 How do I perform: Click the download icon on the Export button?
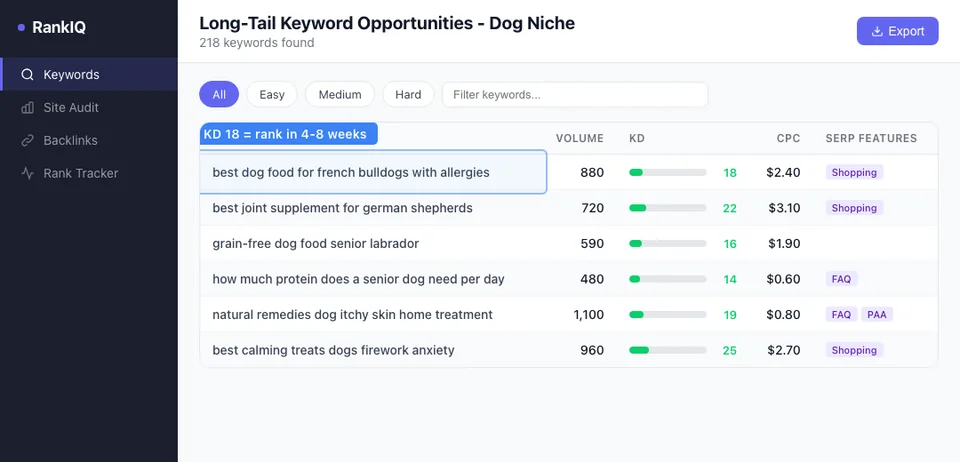[x=877, y=31]
